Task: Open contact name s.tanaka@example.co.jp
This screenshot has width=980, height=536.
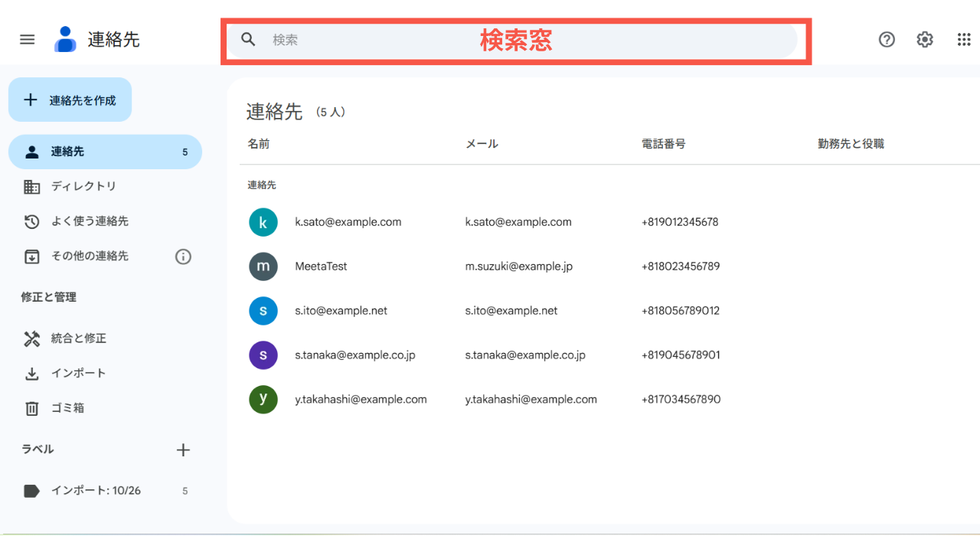Action: point(355,355)
